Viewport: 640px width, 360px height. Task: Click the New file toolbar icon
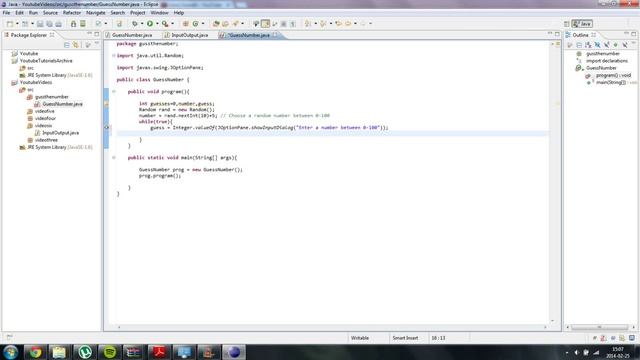tap(10, 24)
